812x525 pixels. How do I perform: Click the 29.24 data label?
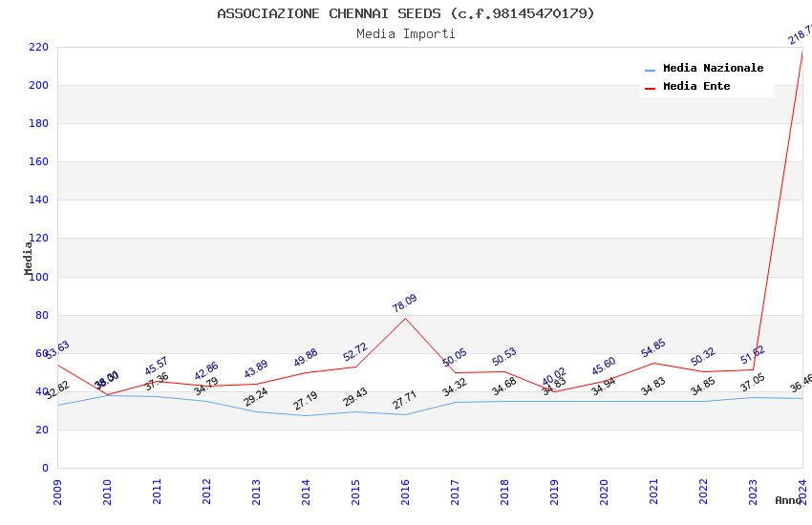256,397
